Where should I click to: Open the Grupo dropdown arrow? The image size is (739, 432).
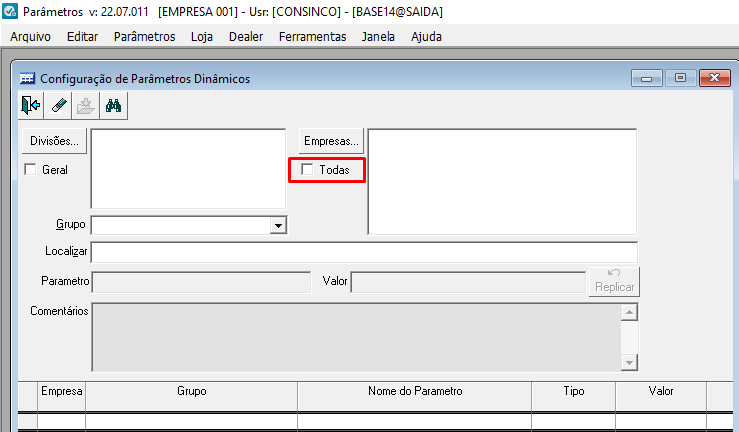coord(278,225)
